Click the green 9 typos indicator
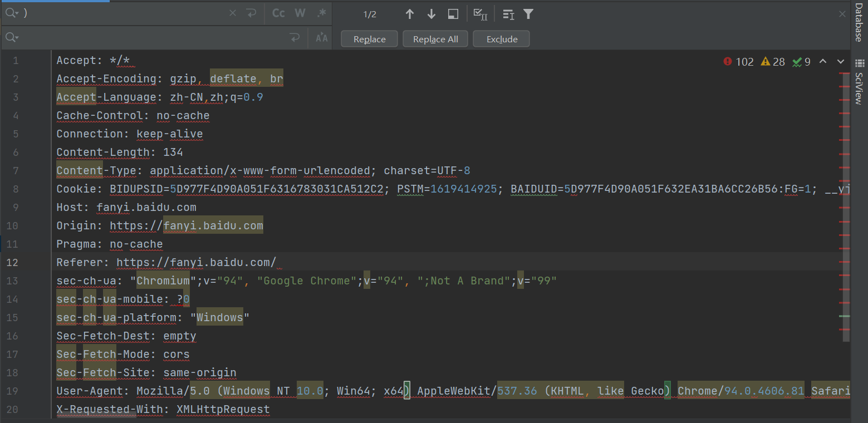 coord(801,62)
